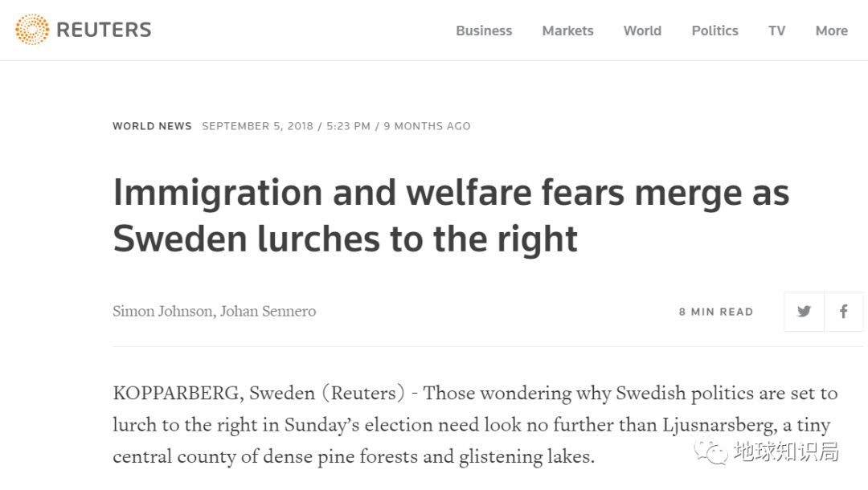This screenshot has height=490, width=868.
Task: Click the WORLD NEWS category label
Action: tap(152, 126)
